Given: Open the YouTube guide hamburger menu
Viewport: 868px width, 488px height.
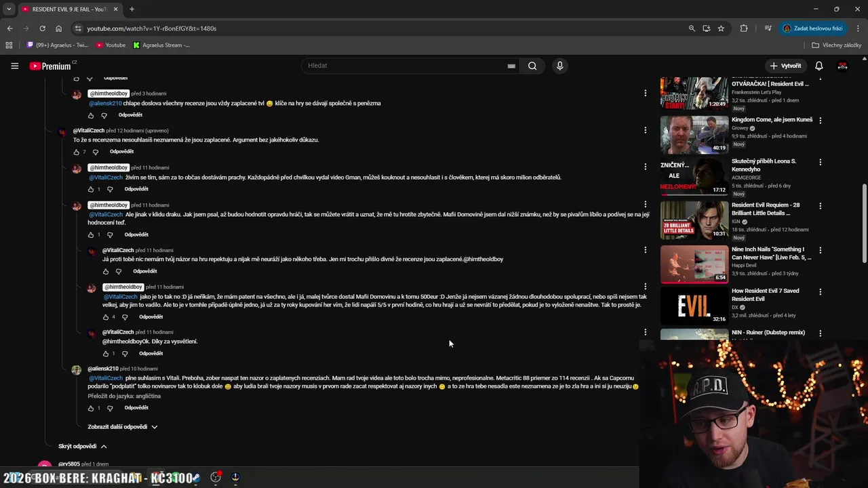Looking at the screenshot, I should click(x=14, y=66).
